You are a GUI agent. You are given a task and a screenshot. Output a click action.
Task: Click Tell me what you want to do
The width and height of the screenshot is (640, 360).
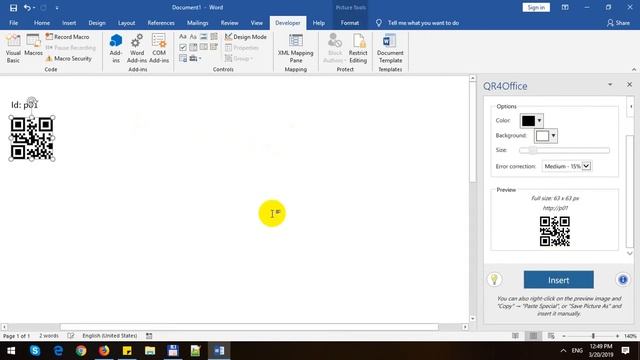coord(423,23)
